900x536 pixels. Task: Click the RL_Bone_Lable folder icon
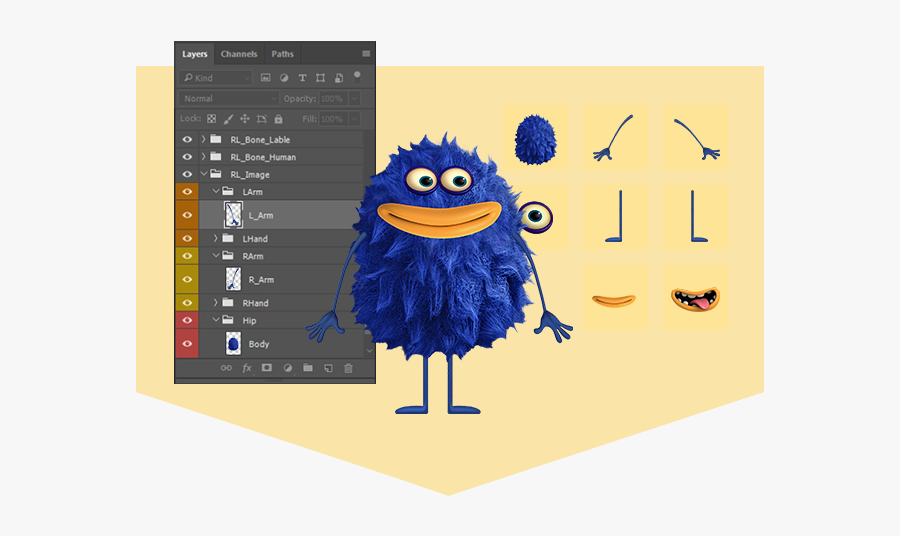pos(216,139)
